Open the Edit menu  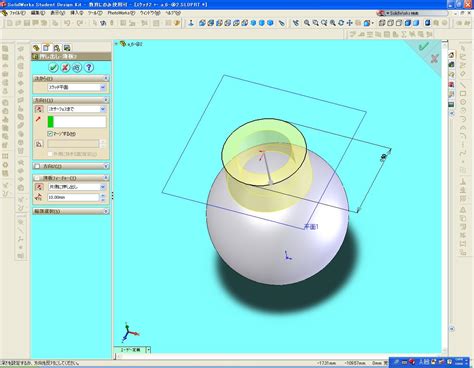[x=38, y=13]
